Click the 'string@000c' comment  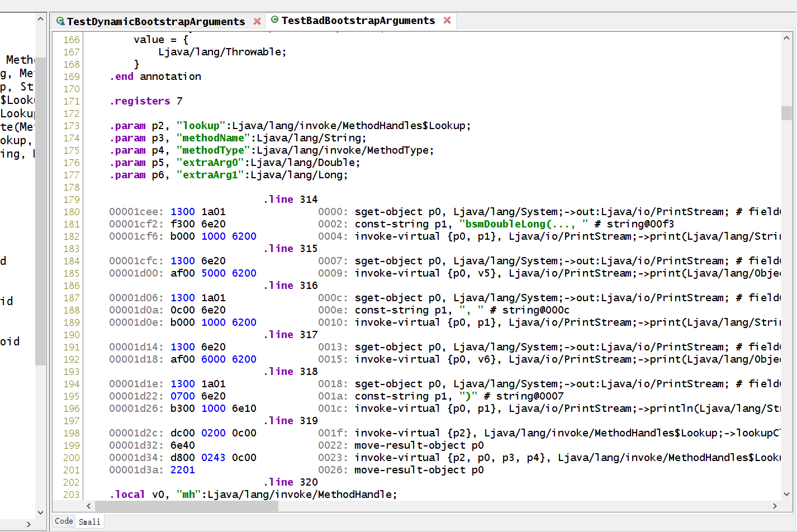536,310
